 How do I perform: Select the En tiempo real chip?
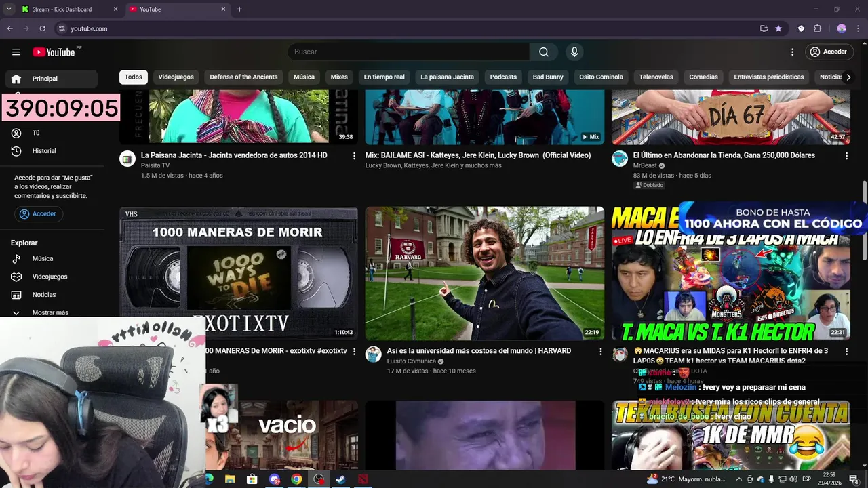coord(384,77)
